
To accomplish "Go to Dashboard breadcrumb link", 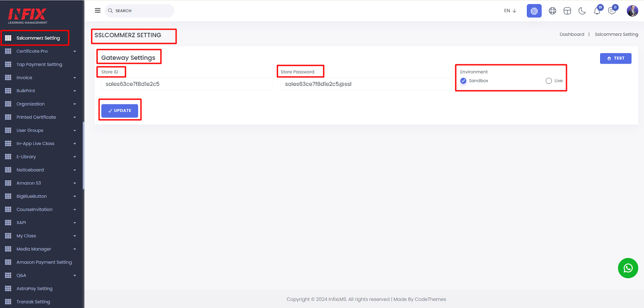I will tap(572, 34).
